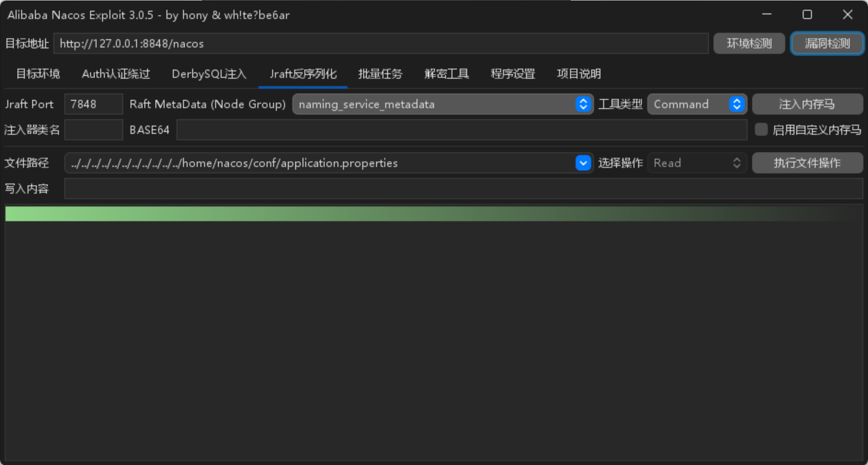Go to the 批量任务 tab
The width and height of the screenshot is (868, 465).
[x=380, y=74]
